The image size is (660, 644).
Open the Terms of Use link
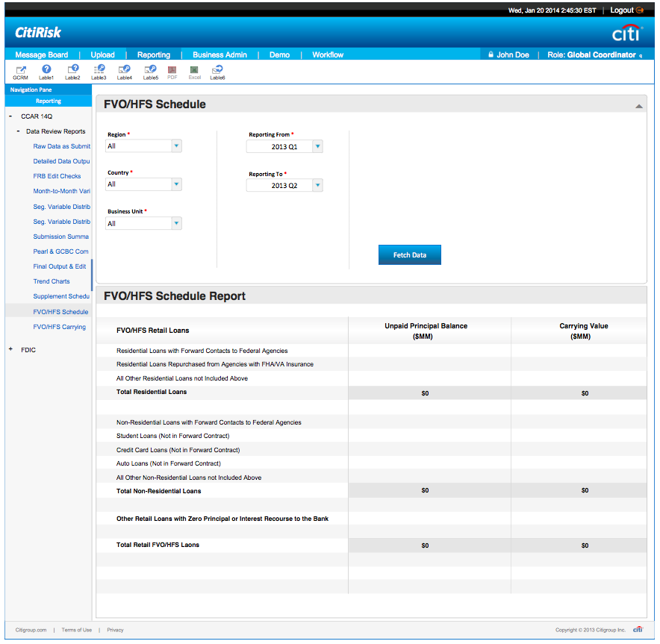coord(77,630)
